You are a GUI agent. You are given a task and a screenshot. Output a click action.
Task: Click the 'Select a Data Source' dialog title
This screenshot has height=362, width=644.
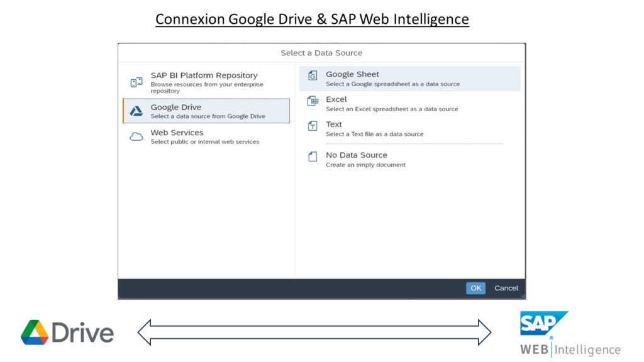(321, 53)
